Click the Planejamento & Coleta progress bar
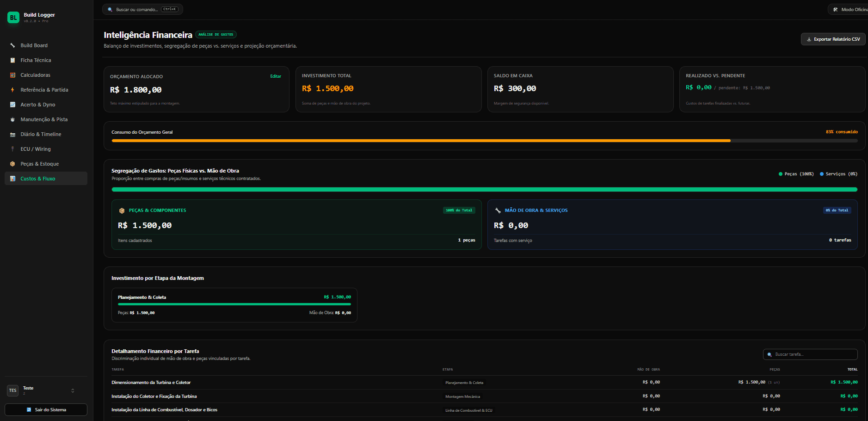Image resolution: width=868 pixels, height=421 pixels. tap(234, 304)
